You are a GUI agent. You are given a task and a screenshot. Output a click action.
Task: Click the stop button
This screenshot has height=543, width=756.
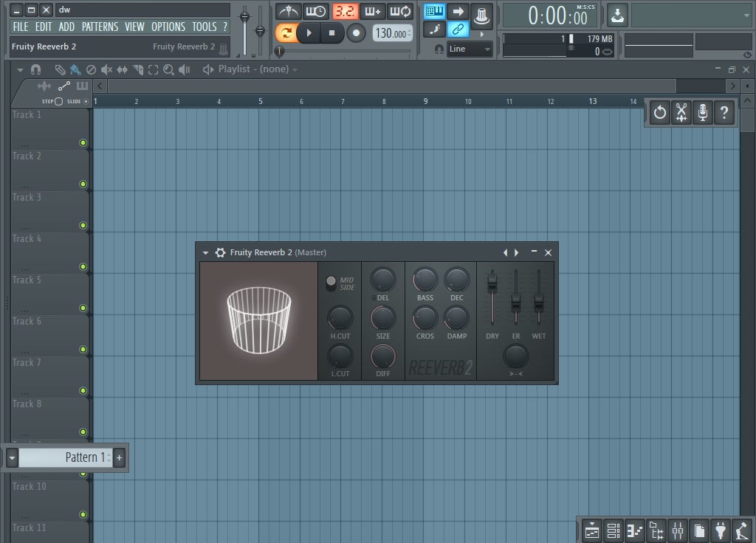pyautogui.click(x=331, y=32)
